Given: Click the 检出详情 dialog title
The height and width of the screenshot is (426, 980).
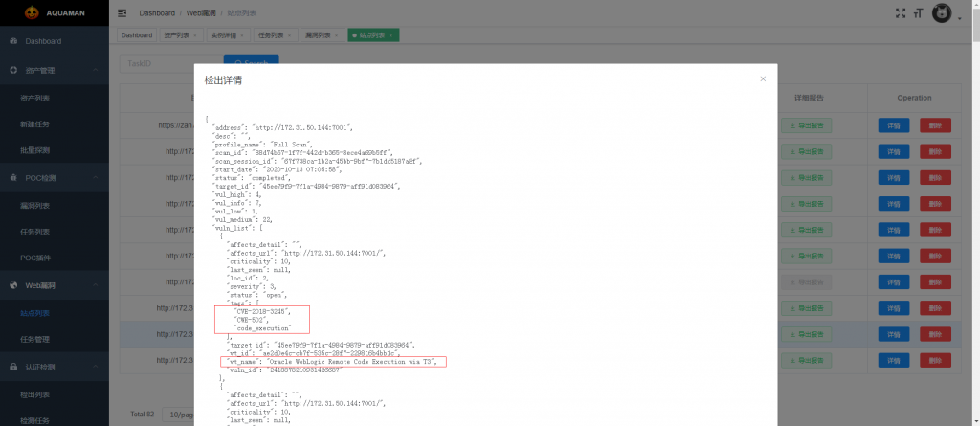Looking at the screenshot, I should 224,80.
